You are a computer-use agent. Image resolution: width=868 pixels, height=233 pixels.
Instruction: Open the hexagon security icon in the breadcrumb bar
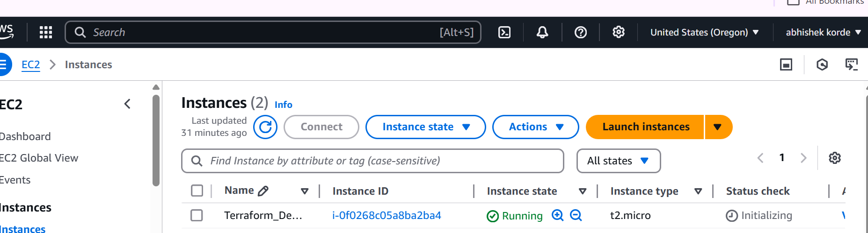(x=822, y=64)
